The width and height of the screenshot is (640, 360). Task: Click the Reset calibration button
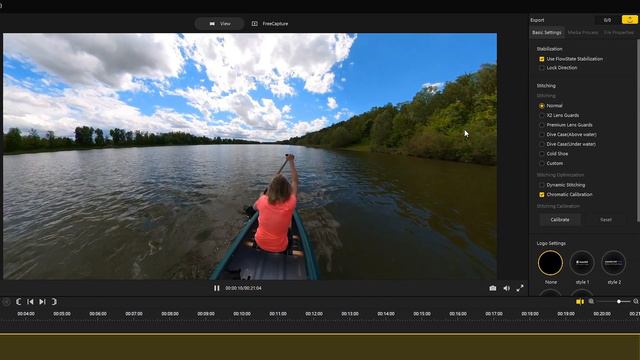(x=606, y=220)
